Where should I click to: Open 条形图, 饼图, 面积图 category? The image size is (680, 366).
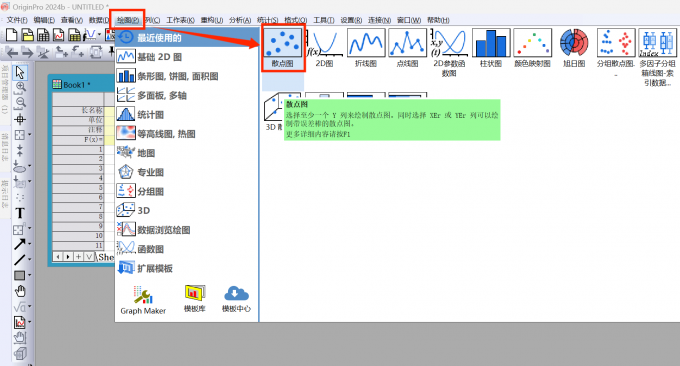point(187,76)
